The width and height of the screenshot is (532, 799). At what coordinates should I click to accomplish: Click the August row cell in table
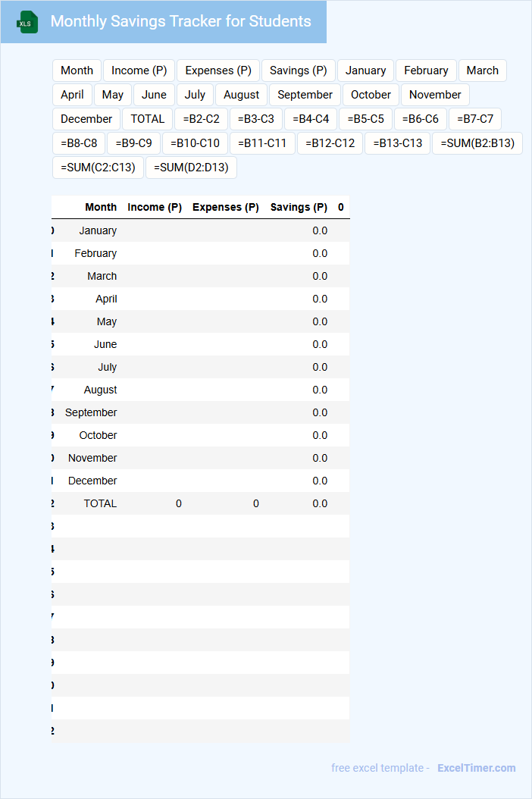click(100, 390)
